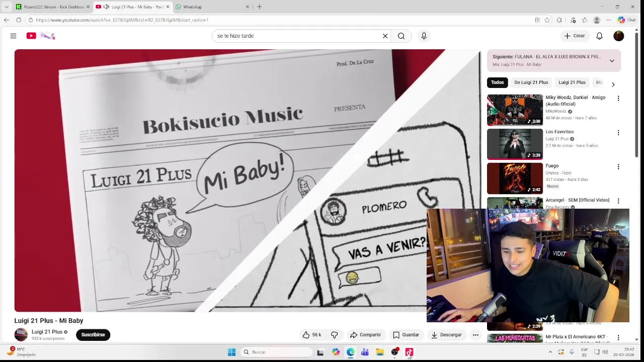Start voice search with the microphone
644x362 pixels.
(424, 36)
